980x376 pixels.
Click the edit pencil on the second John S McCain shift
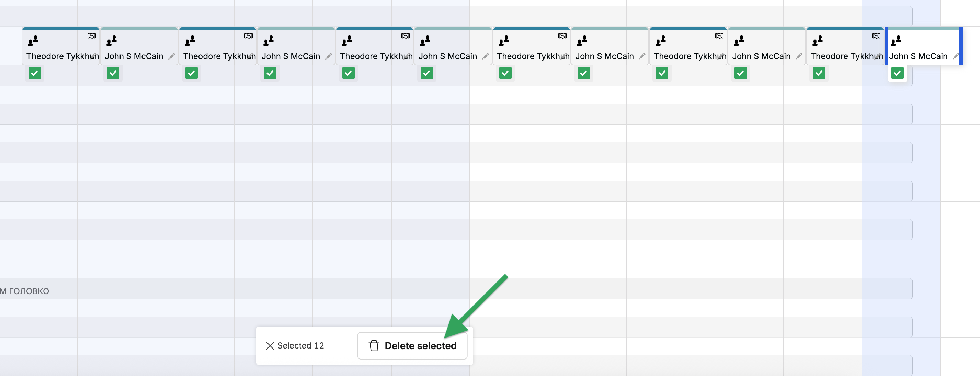[328, 56]
